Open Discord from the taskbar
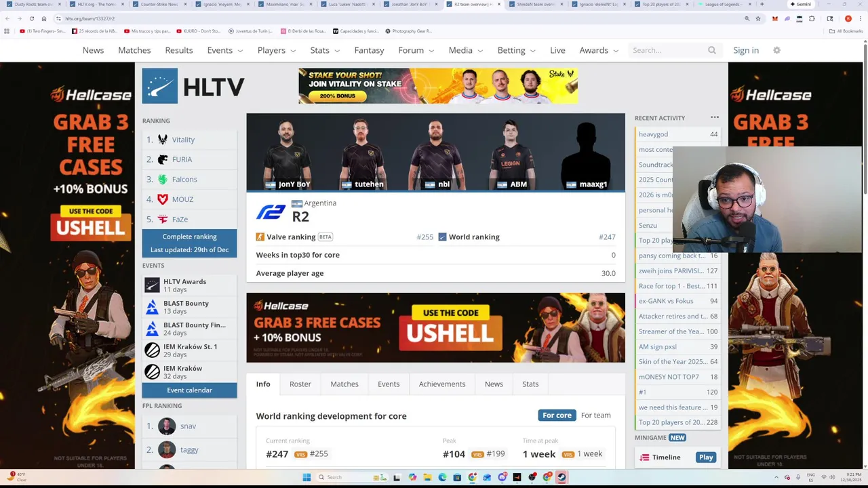 tap(502, 477)
